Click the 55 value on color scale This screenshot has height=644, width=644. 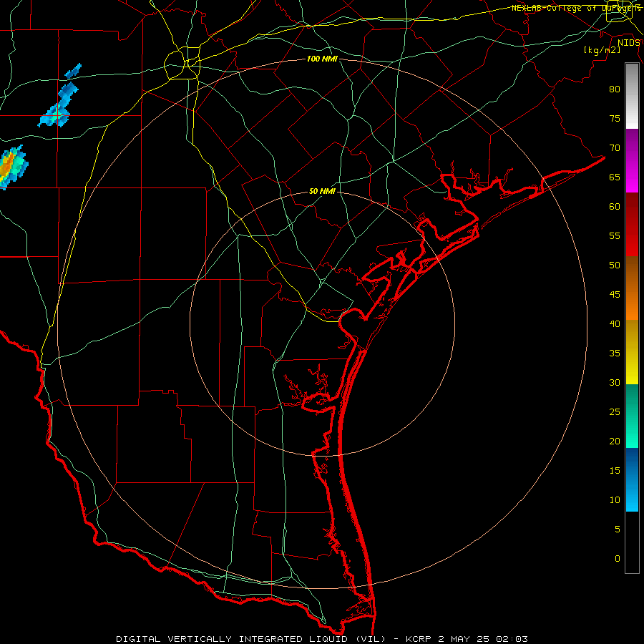tap(615, 235)
